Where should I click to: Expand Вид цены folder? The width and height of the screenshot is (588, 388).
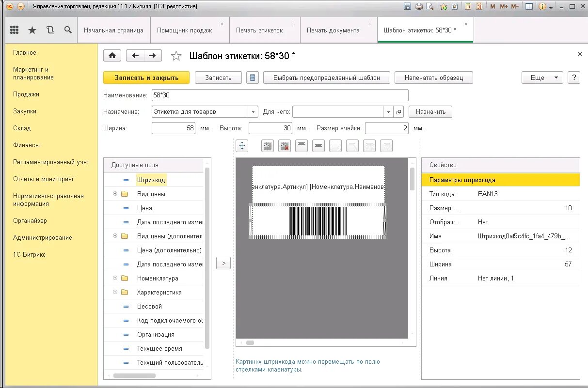[115, 194]
